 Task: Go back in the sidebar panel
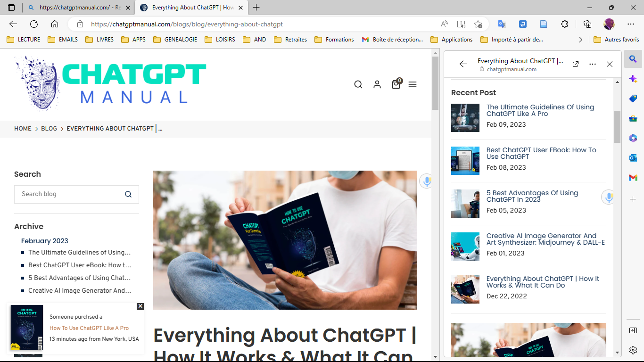pyautogui.click(x=463, y=64)
